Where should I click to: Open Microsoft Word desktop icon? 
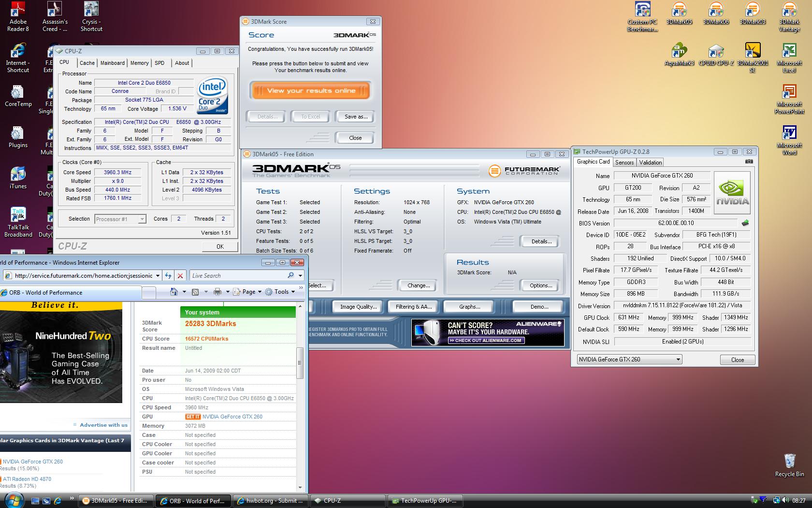click(789, 140)
